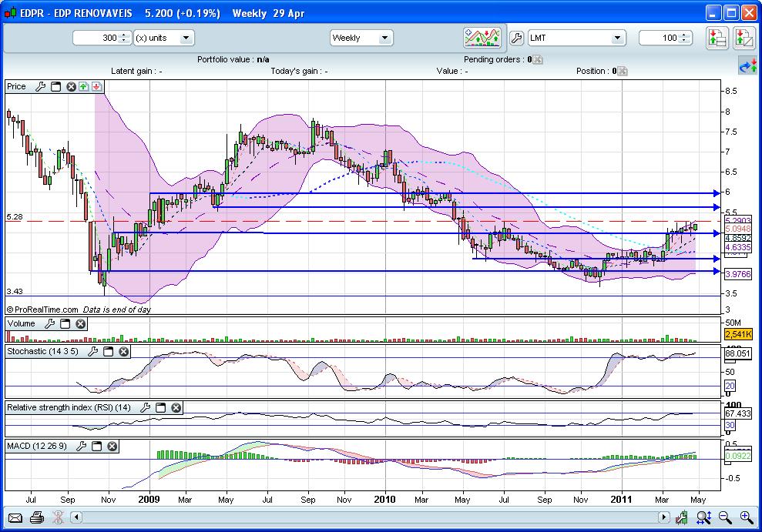Open Volume panel settings wrench
Screen dimensions: 762x532
pos(49,324)
